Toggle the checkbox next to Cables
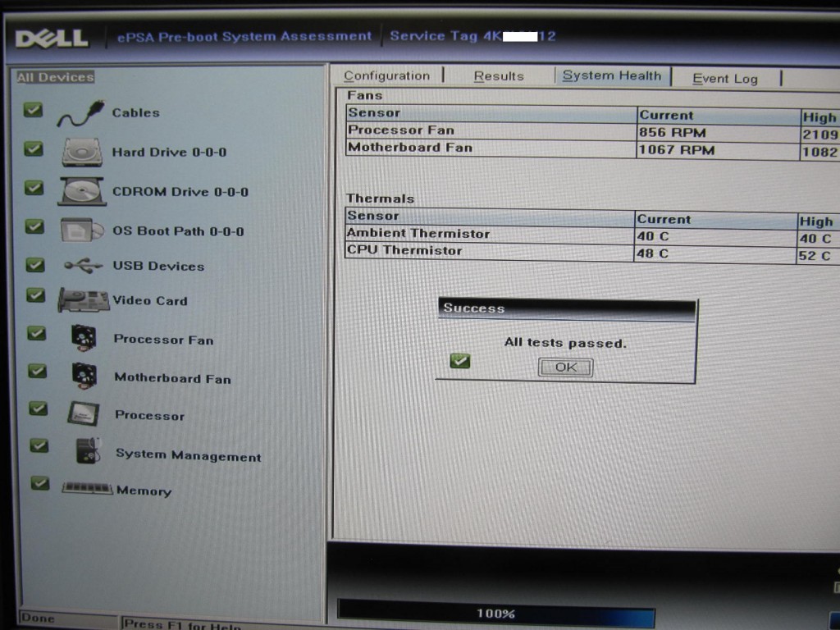 33,109
